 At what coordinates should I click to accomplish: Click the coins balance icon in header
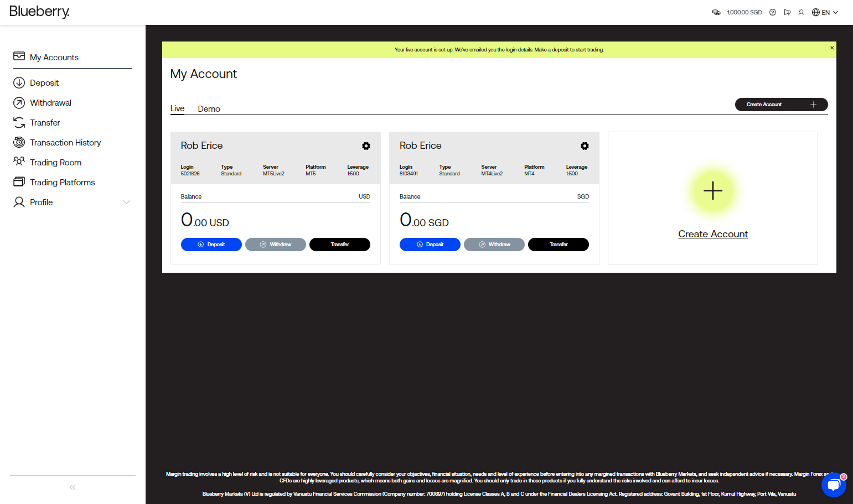(716, 12)
